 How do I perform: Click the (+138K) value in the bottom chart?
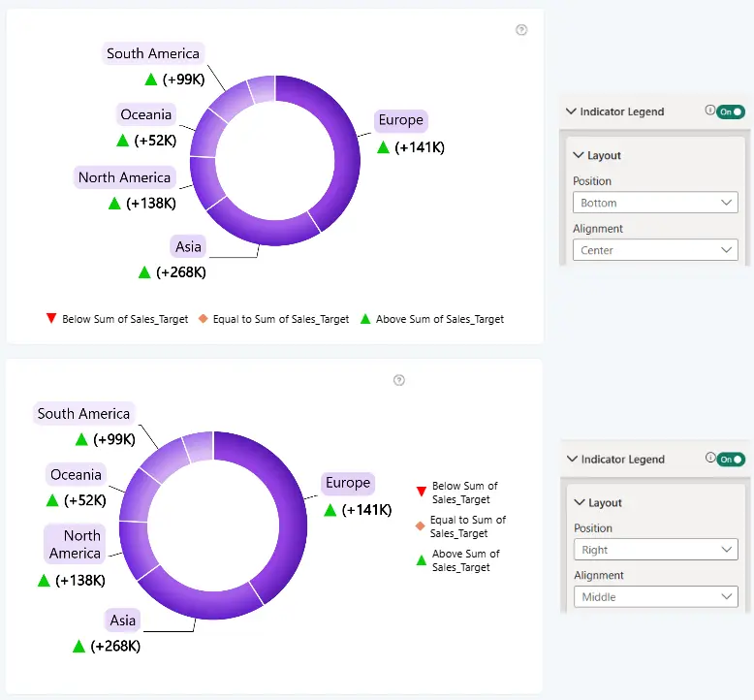click(79, 581)
